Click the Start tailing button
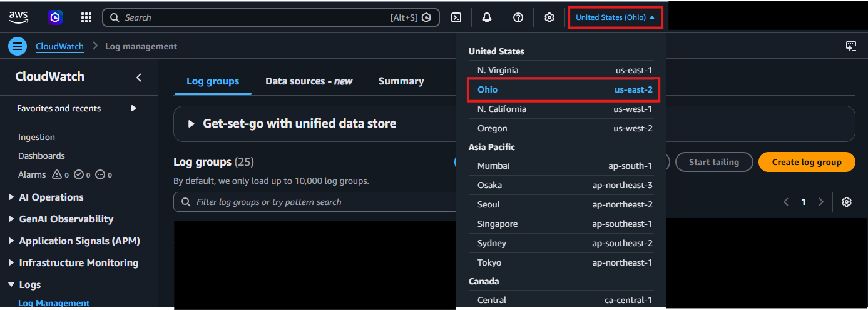The image size is (868, 310). pyautogui.click(x=713, y=162)
